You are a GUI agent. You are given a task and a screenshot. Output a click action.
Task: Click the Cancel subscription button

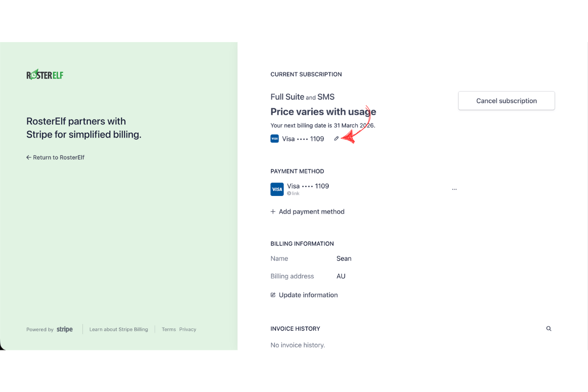tap(506, 100)
